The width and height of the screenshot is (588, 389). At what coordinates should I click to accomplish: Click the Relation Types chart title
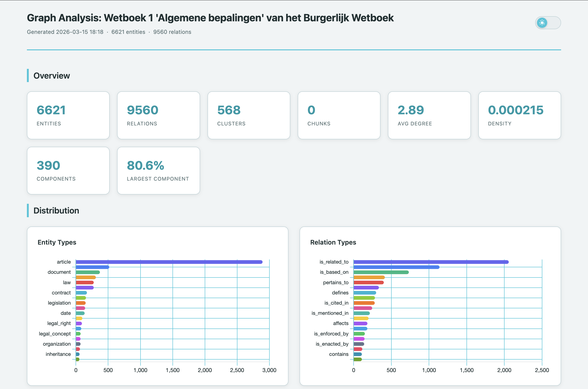coord(333,242)
